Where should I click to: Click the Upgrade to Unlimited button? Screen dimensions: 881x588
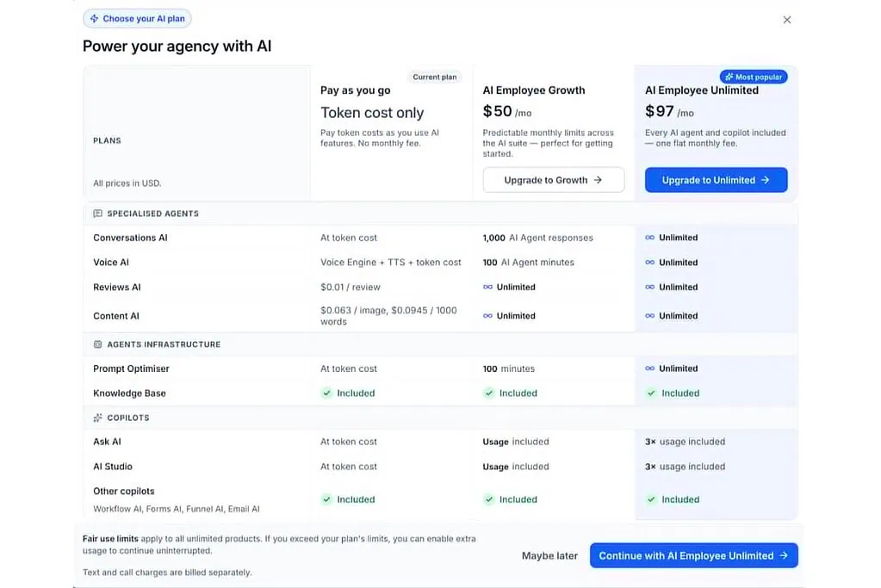click(x=716, y=180)
